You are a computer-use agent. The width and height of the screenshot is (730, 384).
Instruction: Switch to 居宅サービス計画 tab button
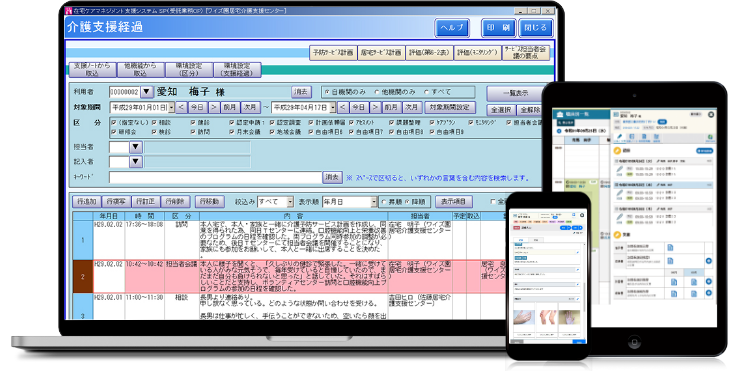(381, 53)
